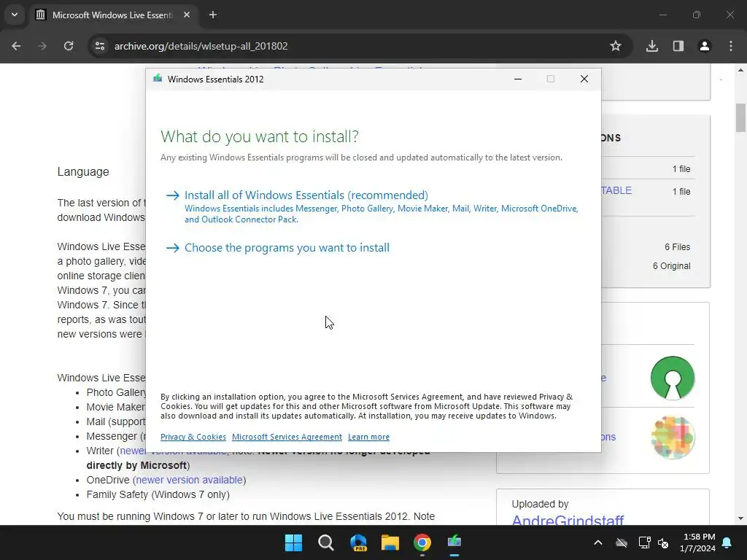The width and height of the screenshot is (747, 560).
Task: Open site information icon in address bar
Action: point(100,46)
